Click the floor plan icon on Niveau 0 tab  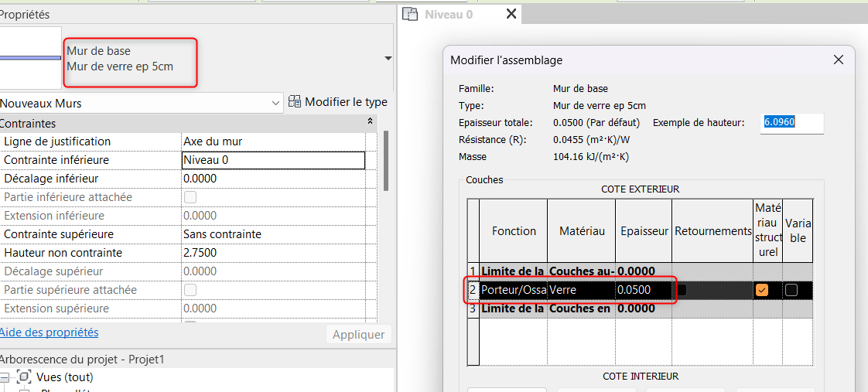(x=410, y=15)
